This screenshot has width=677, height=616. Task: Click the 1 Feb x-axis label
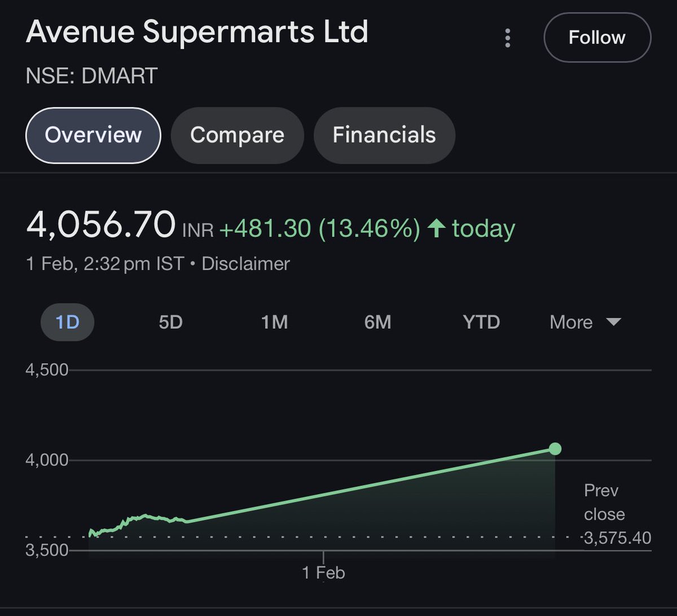click(323, 573)
